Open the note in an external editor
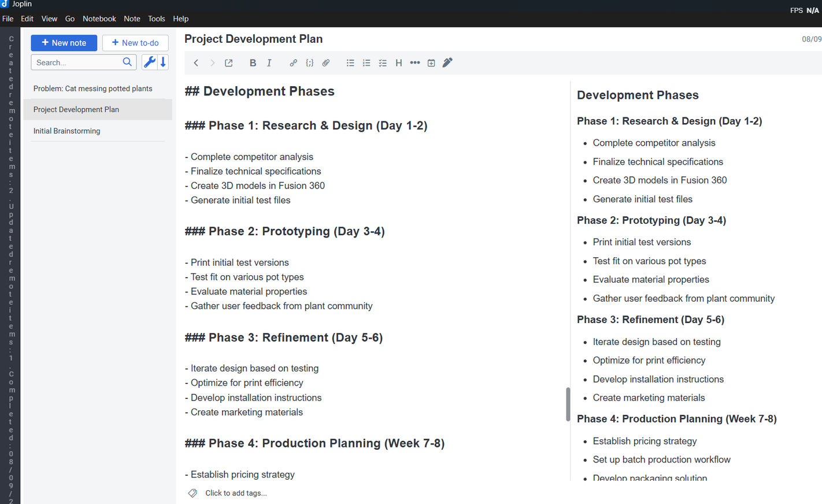 point(229,63)
